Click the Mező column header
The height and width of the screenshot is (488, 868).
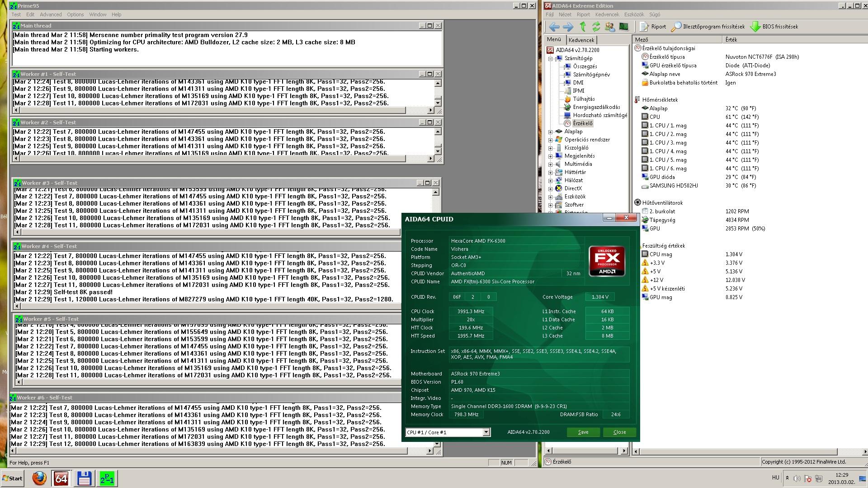point(677,40)
